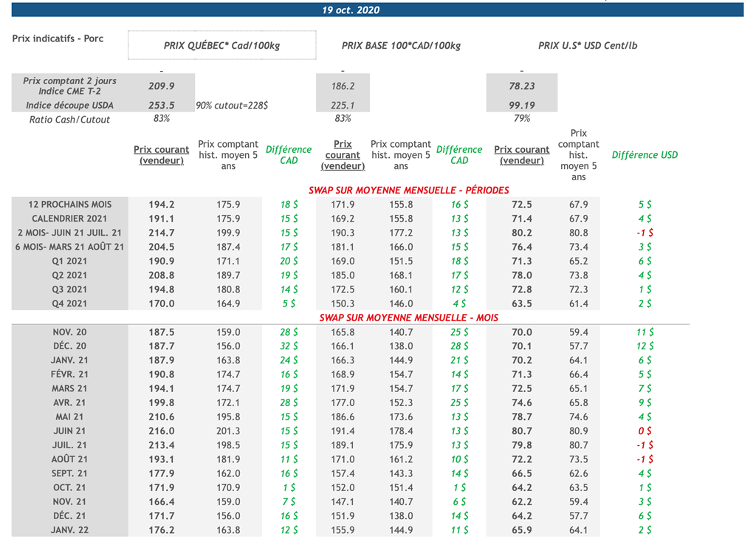Select the 12 PROCHAINS MOIS row label
Image resolution: width=756 pixels, height=545 pixels.
tap(69, 205)
